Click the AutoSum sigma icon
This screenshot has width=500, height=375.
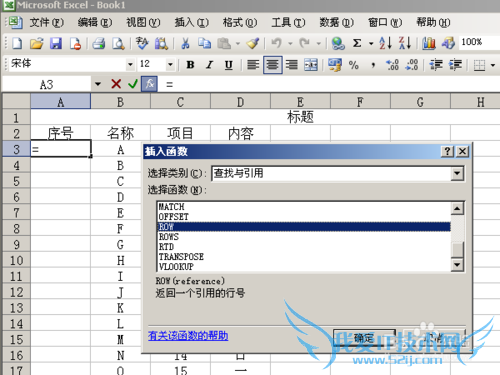pos(357,43)
